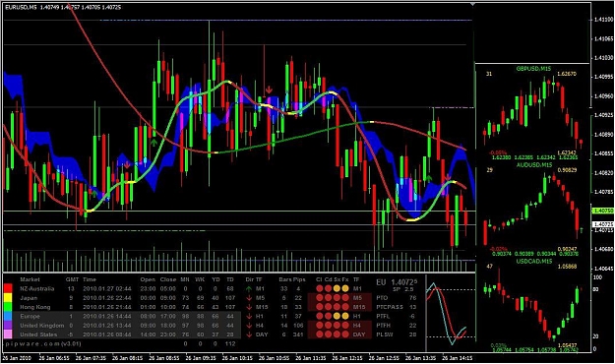The height and width of the screenshot is (364, 615).
Task: Click the Fx yellow dot in M1 row
Action: tap(345, 288)
